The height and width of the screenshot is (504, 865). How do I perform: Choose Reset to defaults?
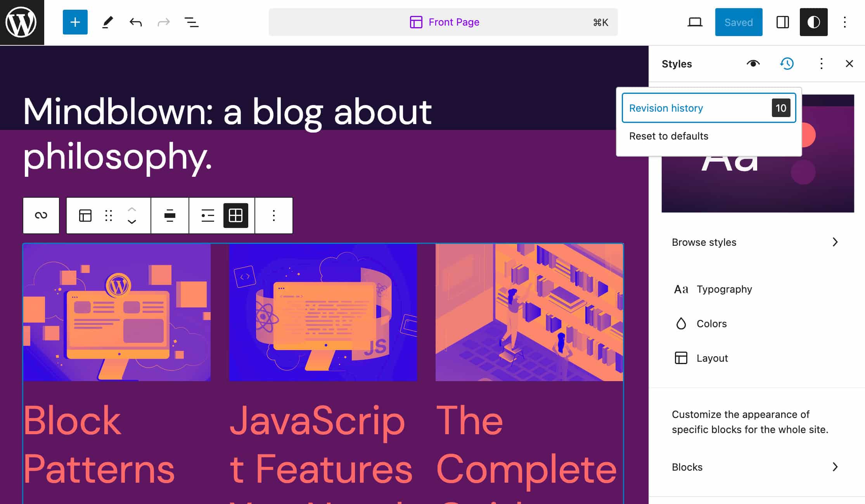[x=669, y=136]
